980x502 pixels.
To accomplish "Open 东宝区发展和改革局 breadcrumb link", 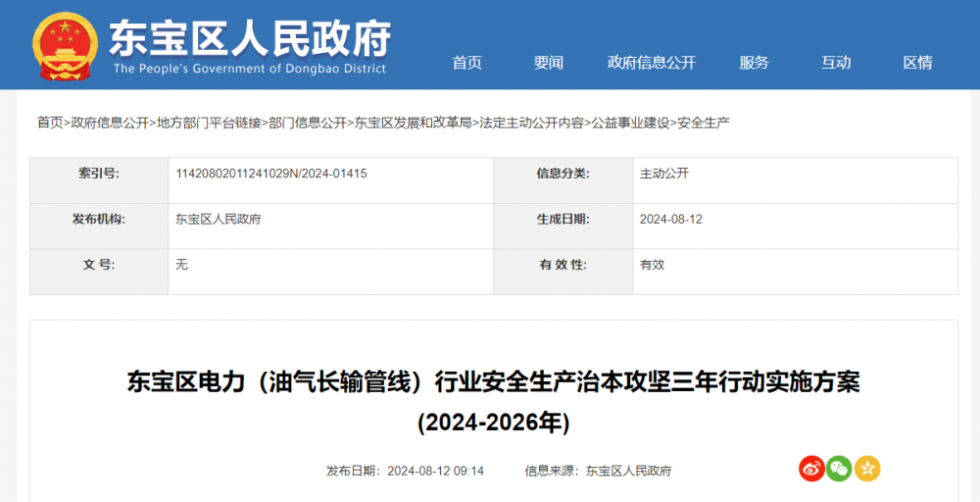I will 414,124.
